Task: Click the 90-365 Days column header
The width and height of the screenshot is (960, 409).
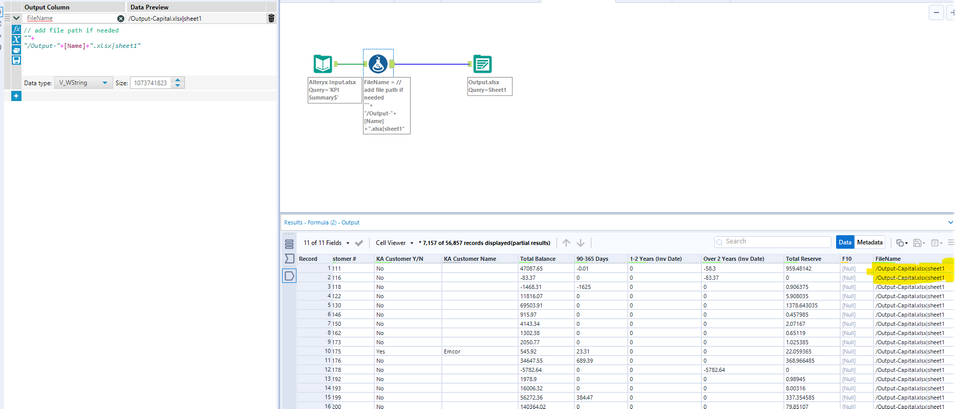Action: [x=601, y=259]
